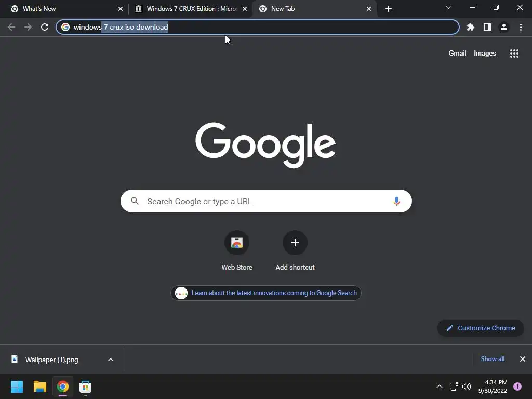The width and height of the screenshot is (532, 399).
Task: Click the Chrome taskbar icon
Action: pos(63,387)
